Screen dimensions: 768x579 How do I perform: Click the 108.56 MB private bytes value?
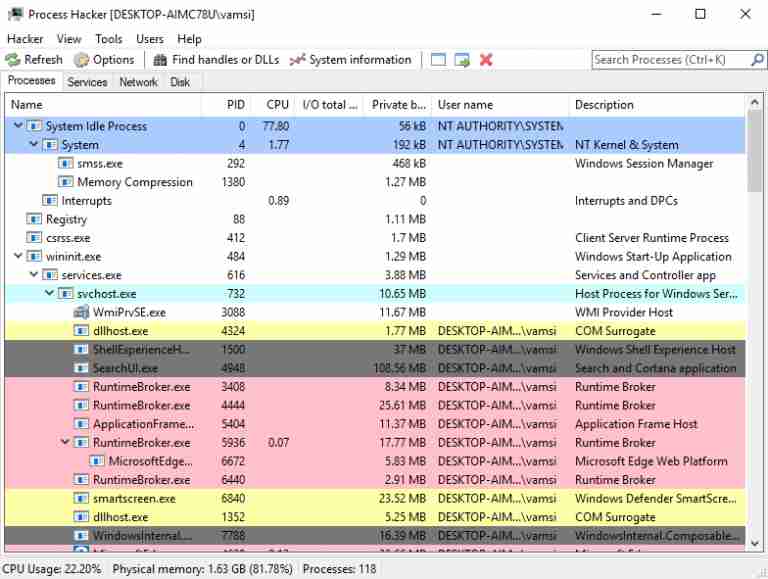coord(399,368)
